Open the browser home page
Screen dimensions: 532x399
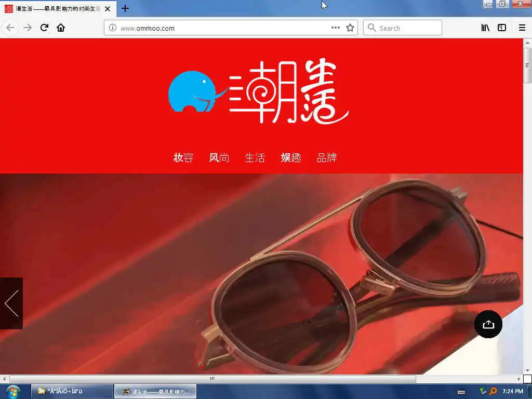pyautogui.click(x=61, y=28)
